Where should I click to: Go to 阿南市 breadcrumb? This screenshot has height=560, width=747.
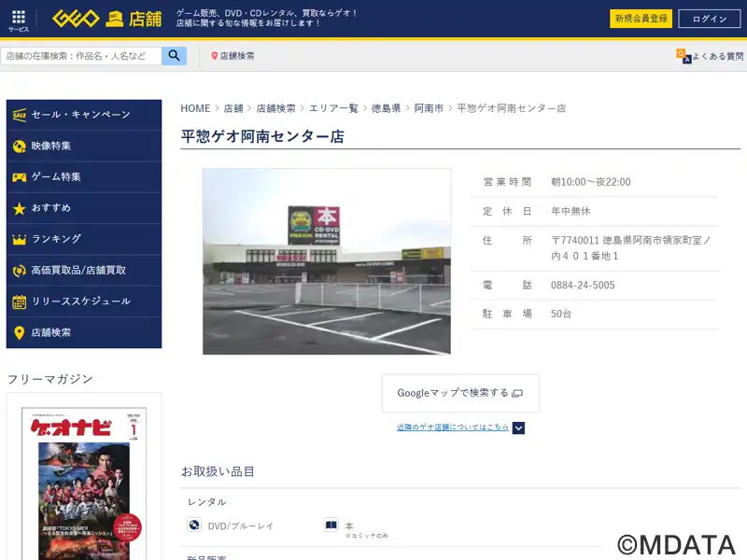click(x=429, y=108)
